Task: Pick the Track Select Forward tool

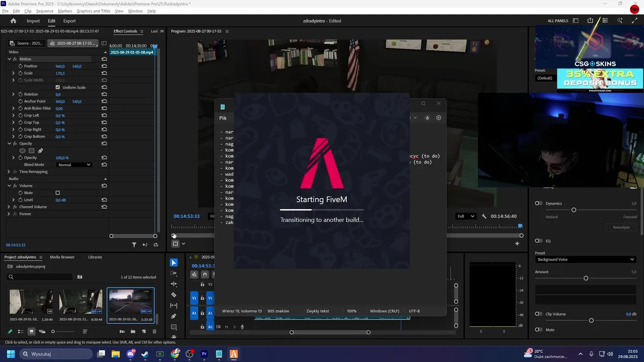Action: [x=174, y=274]
